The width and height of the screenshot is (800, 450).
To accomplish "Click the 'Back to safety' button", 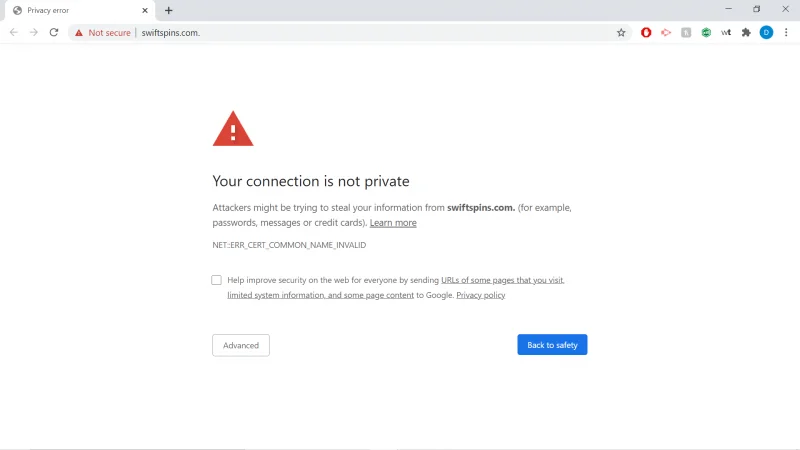I will point(552,345).
